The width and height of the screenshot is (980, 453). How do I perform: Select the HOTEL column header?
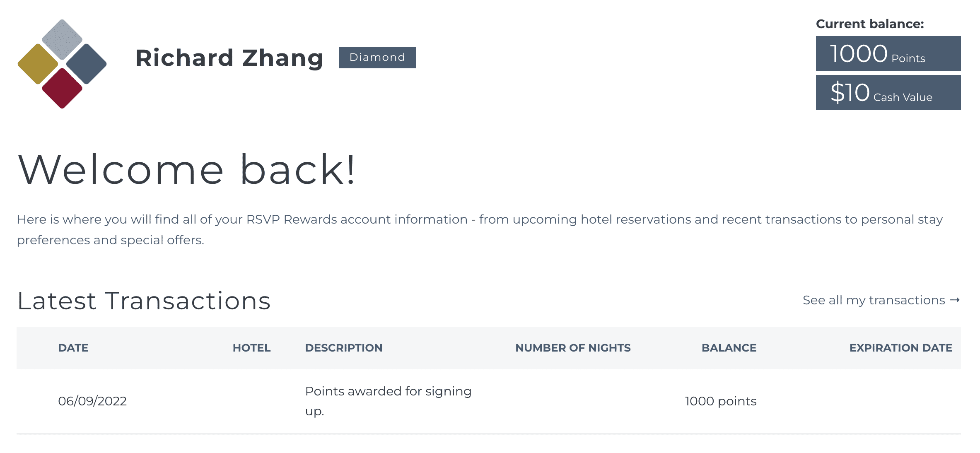[251, 348]
